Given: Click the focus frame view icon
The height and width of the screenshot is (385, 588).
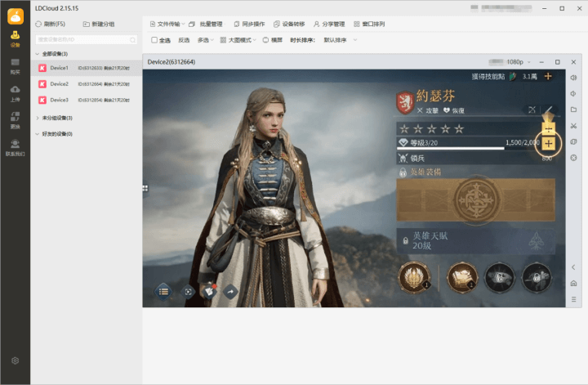Looking at the screenshot, I should [x=189, y=292].
